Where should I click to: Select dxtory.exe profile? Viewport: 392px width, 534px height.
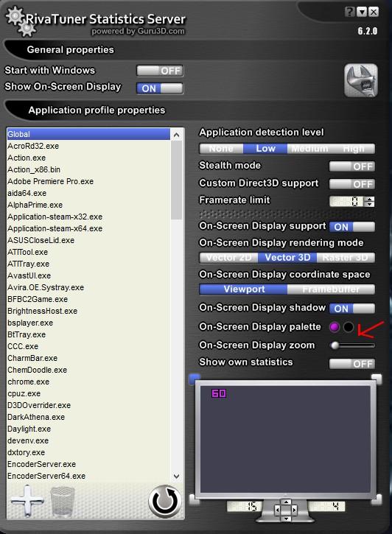(x=88, y=452)
